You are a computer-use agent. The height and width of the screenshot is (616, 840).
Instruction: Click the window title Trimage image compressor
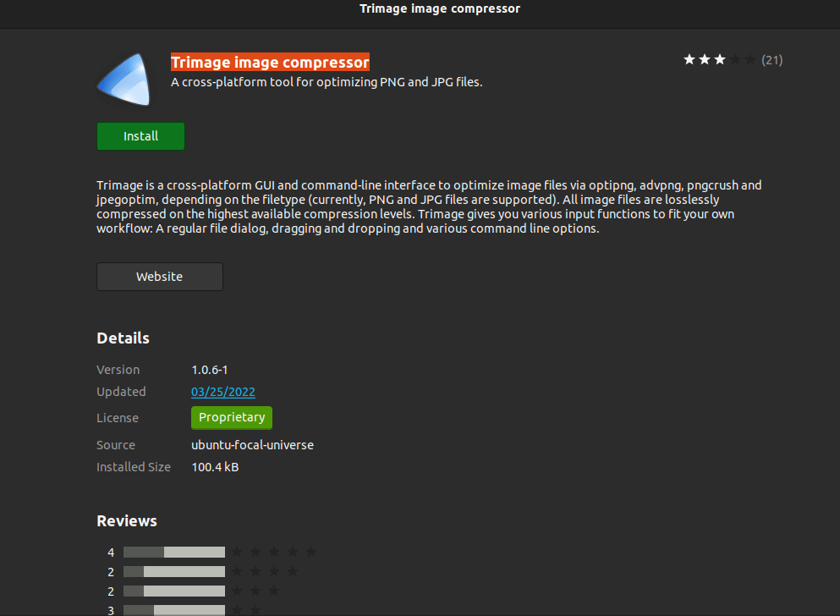point(440,8)
